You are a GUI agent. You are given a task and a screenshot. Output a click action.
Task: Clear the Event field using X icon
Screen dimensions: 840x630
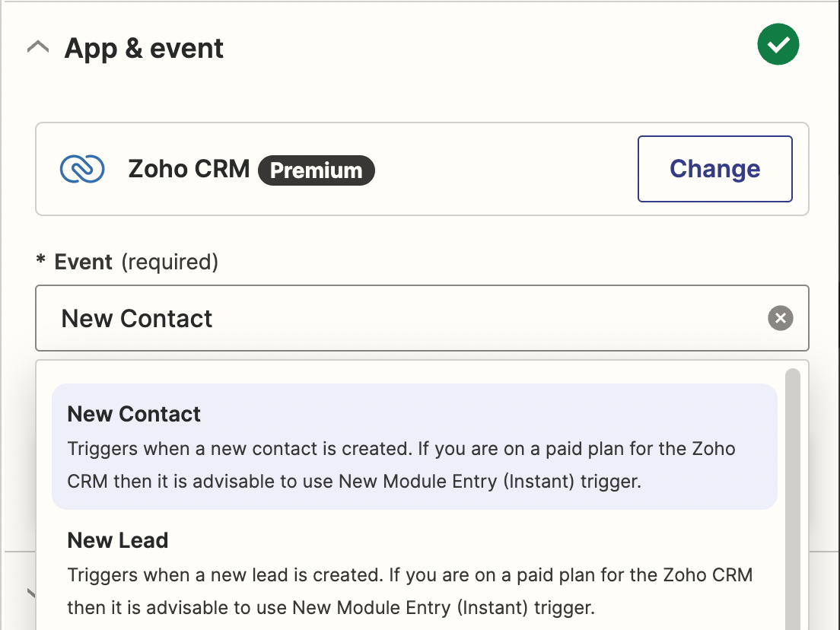[780, 318]
